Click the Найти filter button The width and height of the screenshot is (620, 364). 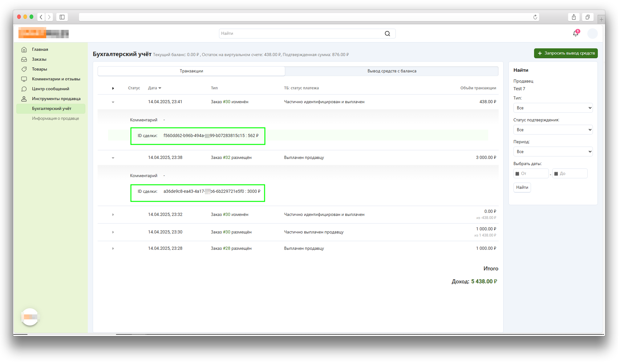click(522, 187)
